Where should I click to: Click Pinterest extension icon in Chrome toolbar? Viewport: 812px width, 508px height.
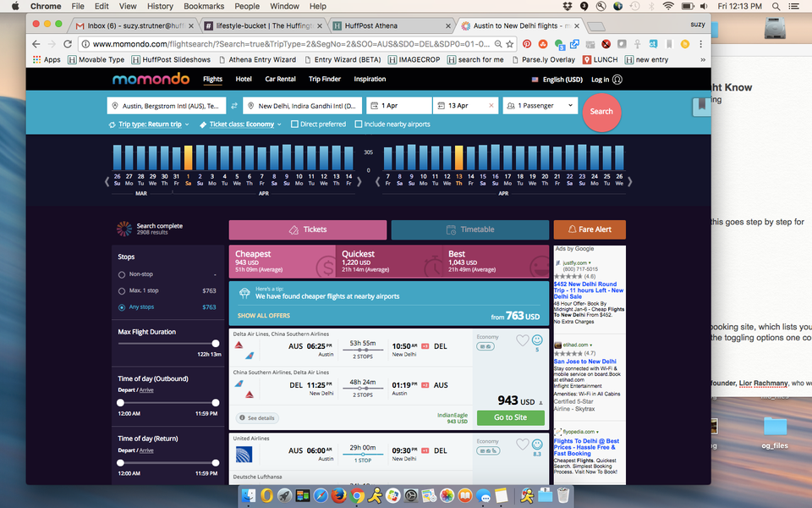click(x=527, y=44)
